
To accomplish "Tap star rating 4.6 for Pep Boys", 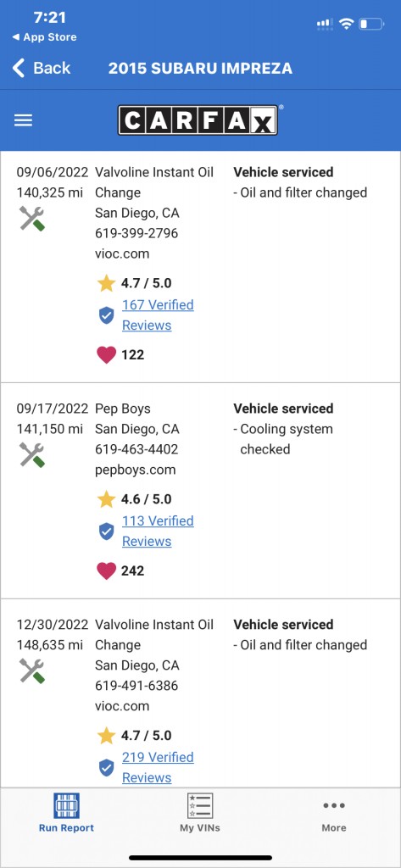I will coord(135,499).
